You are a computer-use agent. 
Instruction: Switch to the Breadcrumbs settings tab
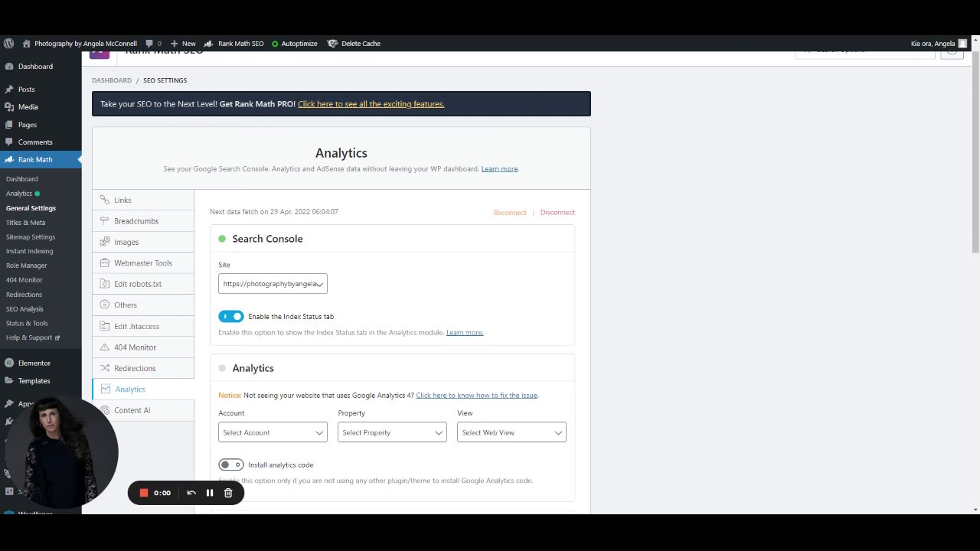(x=143, y=221)
